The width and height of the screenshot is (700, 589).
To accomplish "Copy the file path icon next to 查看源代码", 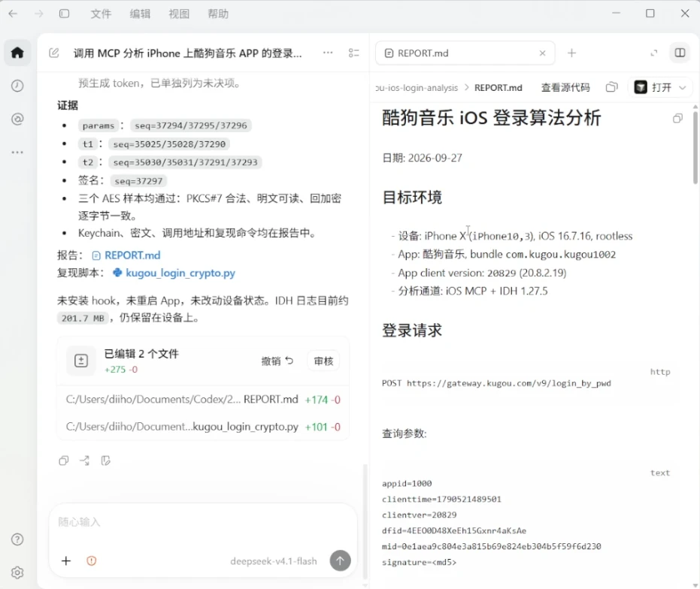I will 611,87.
